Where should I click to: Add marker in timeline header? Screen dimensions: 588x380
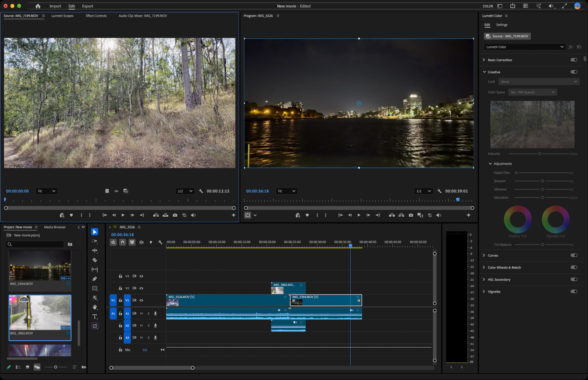click(151, 242)
